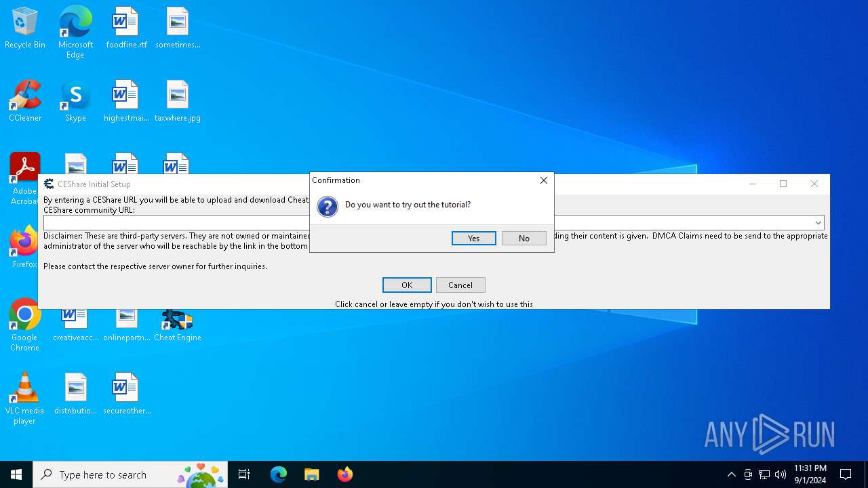The width and height of the screenshot is (868, 488).
Task: Open the notification center icon
Action: 846,474
